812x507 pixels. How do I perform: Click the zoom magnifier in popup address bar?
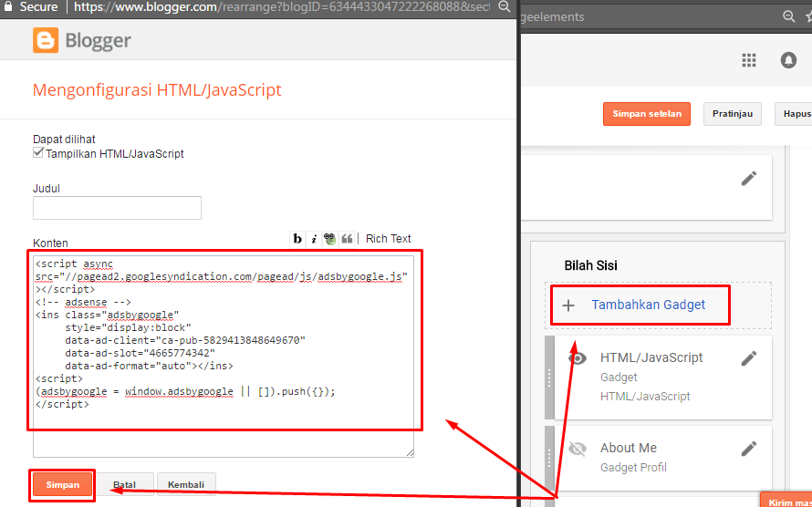[x=504, y=6]
